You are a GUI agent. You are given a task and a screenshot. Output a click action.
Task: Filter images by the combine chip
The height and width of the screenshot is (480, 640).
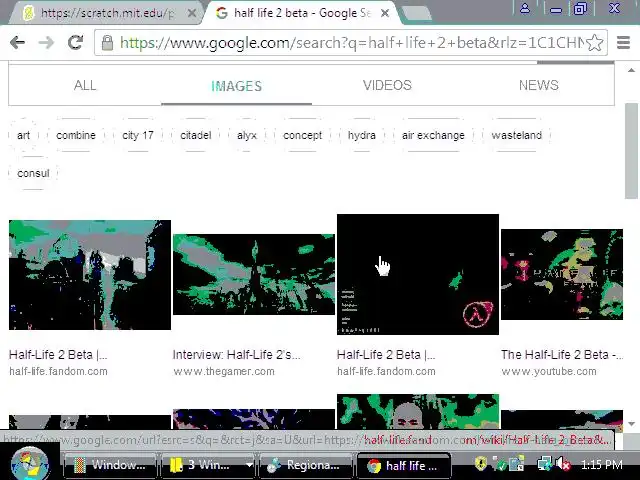[x=76, y=135]
